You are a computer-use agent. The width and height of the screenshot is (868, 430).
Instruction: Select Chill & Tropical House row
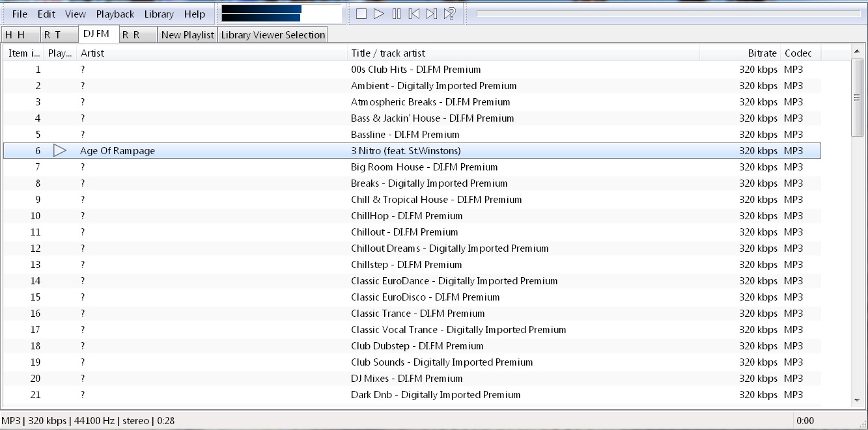click(x=412, y=200)
